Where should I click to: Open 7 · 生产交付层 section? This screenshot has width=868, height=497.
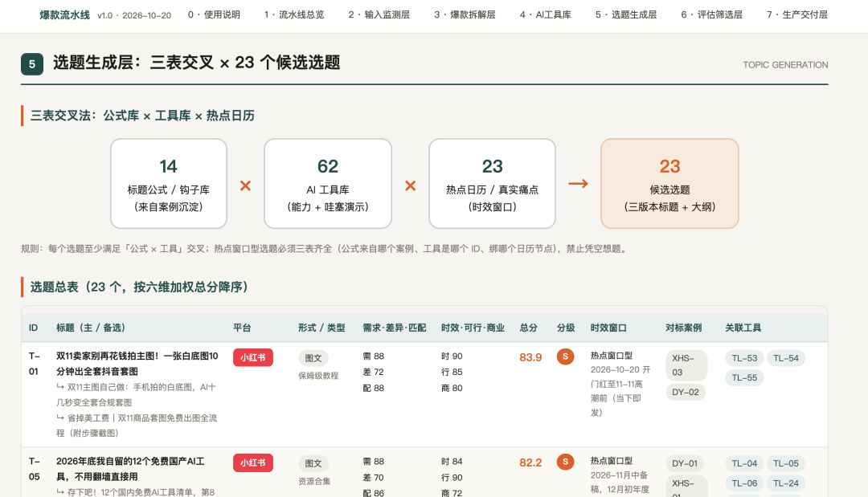pyautogui.click(x=797, y=15)
